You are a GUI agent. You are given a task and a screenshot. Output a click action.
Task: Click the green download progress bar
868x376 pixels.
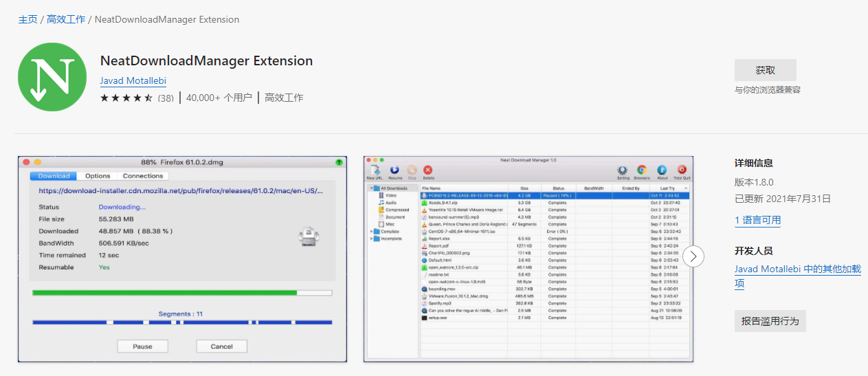click(x=165, y=293)
